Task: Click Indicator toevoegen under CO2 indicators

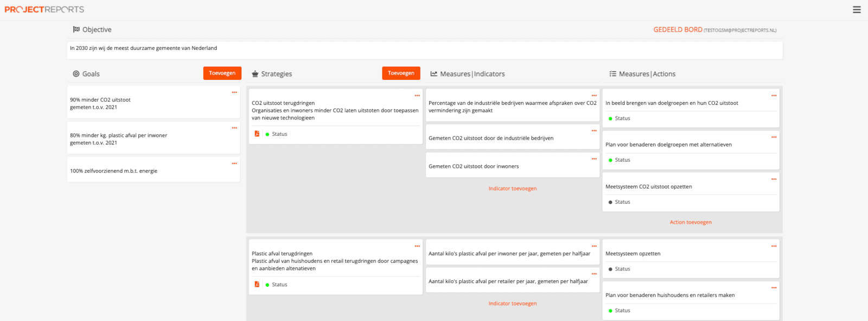Action: coord(513,188)
